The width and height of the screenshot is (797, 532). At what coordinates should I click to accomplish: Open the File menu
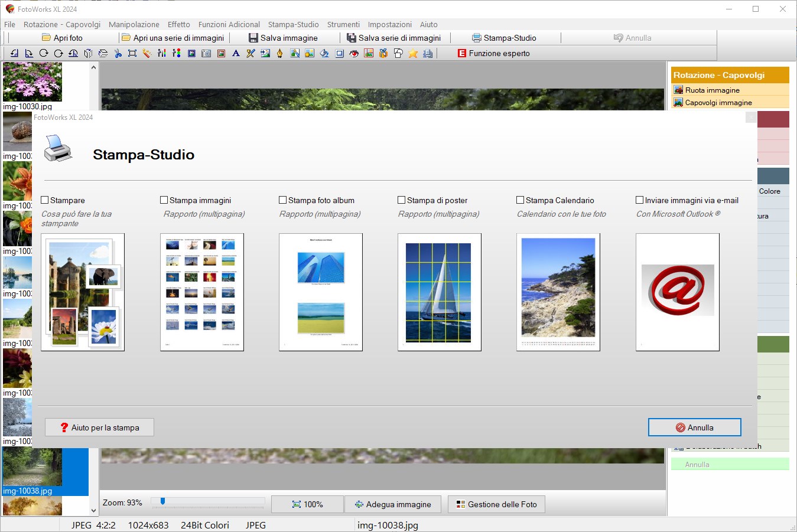tap(9, 24)
